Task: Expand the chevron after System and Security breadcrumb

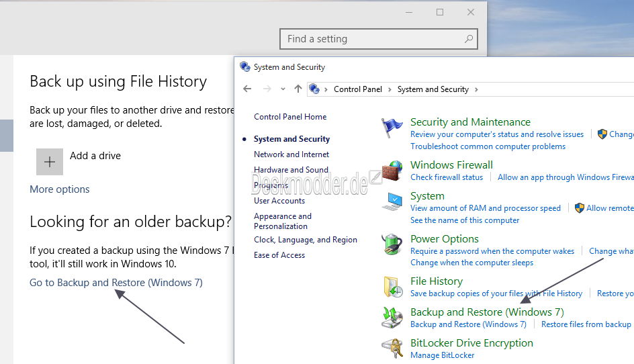Action: tap(476, 89)
